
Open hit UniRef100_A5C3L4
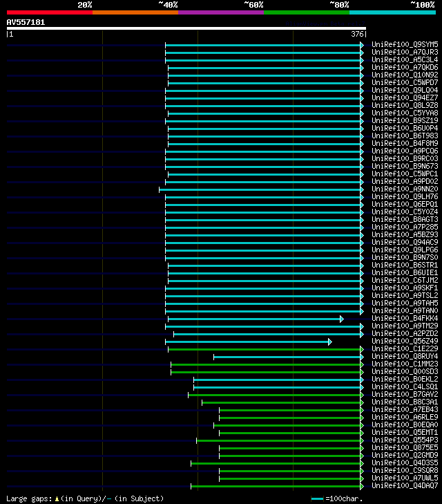[405, 59]
